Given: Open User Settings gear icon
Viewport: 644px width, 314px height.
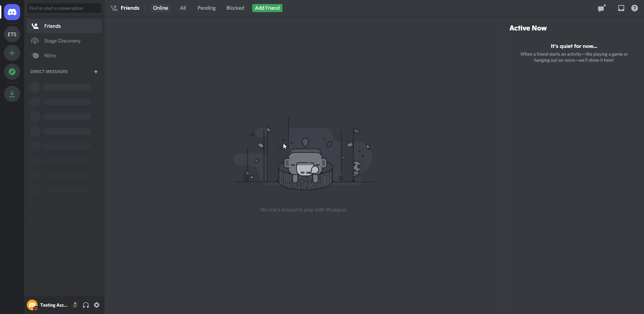Looking at the screenshot, I should pos(97,305).
